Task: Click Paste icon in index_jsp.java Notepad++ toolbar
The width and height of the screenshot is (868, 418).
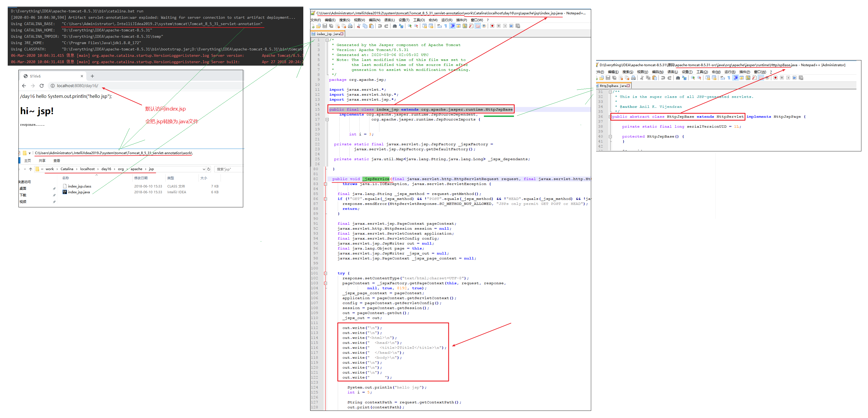Action: [x=372, y=26]
